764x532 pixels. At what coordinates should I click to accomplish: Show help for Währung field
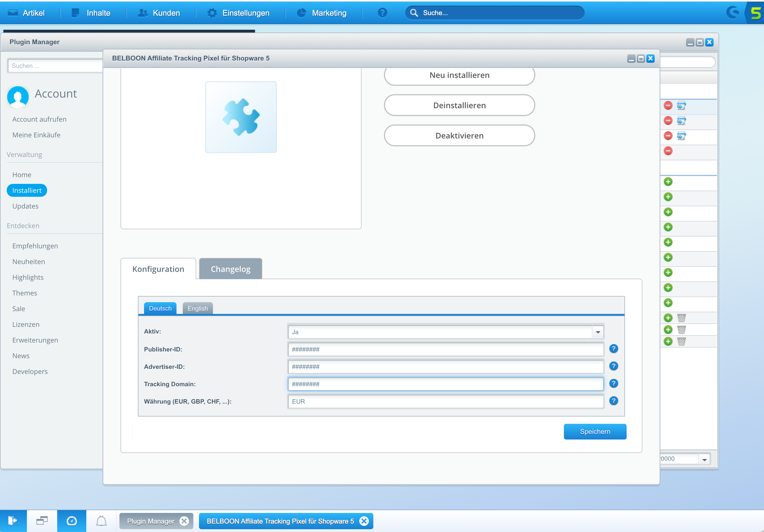[613, 401]
